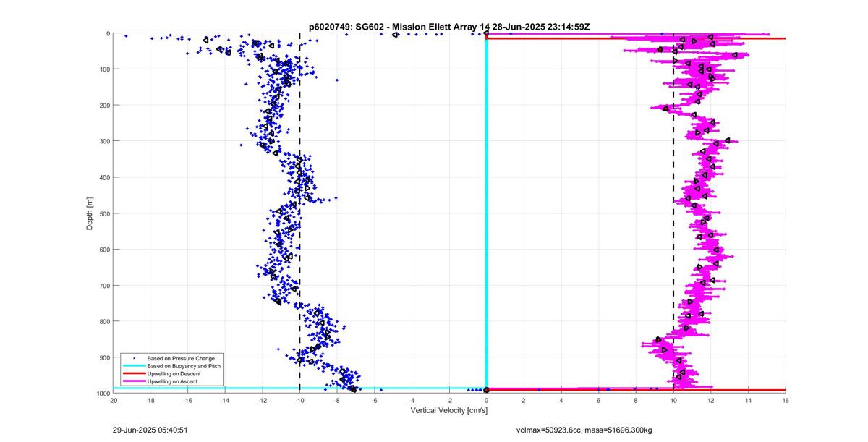The height and width of the screenshot is (442, 868).
Task: Click the 10 velocity tick label
Action: click(x=673, y=400)
